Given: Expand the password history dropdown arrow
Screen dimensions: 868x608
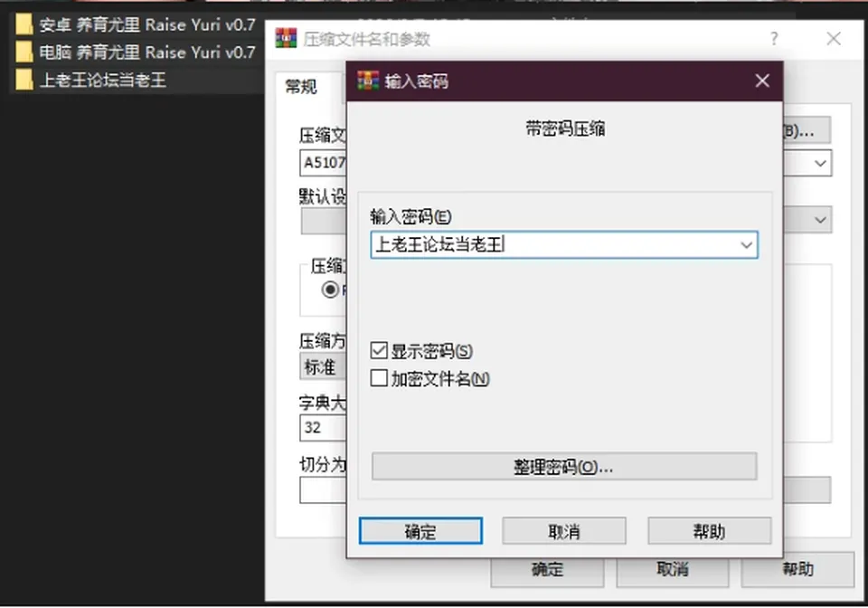Looking at the screenshot, I should coord(746,245).
